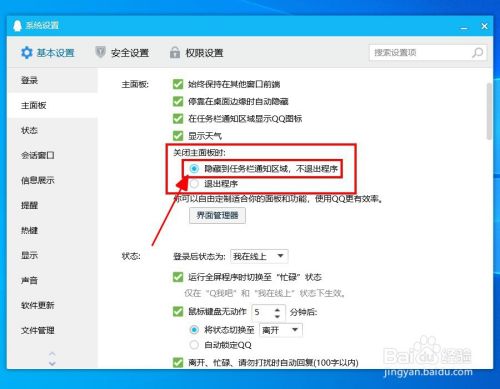
Task: Toggle 鼠标键盘无动作 checkbox
Action: (x=178, y=312)
